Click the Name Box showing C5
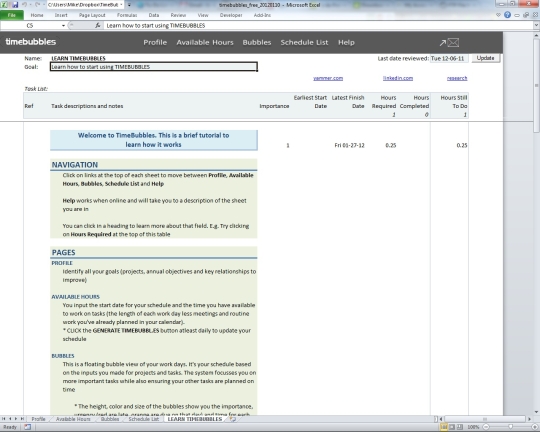 click(x=31, y=25)
